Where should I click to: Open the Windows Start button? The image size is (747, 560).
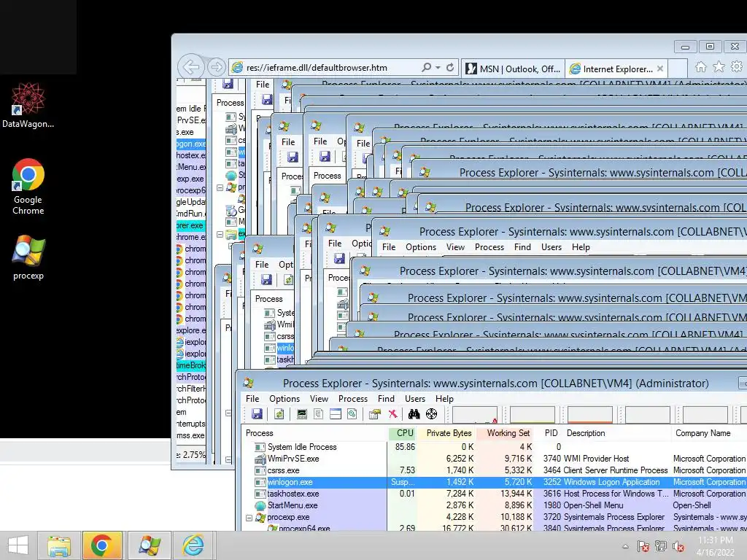(x=18, y=545)
